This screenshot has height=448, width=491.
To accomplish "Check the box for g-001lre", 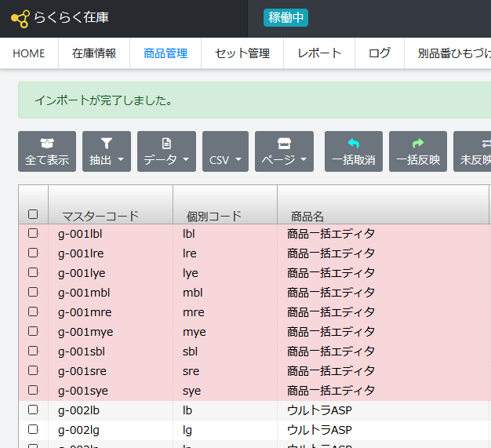I will pyautogui.click(x=33, y=253).
